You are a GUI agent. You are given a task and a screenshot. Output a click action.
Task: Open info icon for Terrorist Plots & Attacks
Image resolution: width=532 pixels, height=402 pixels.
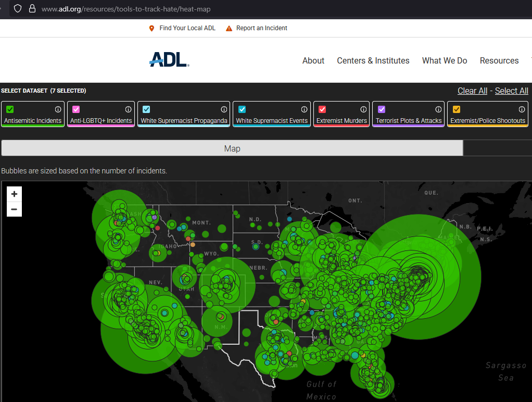(438, 109)
